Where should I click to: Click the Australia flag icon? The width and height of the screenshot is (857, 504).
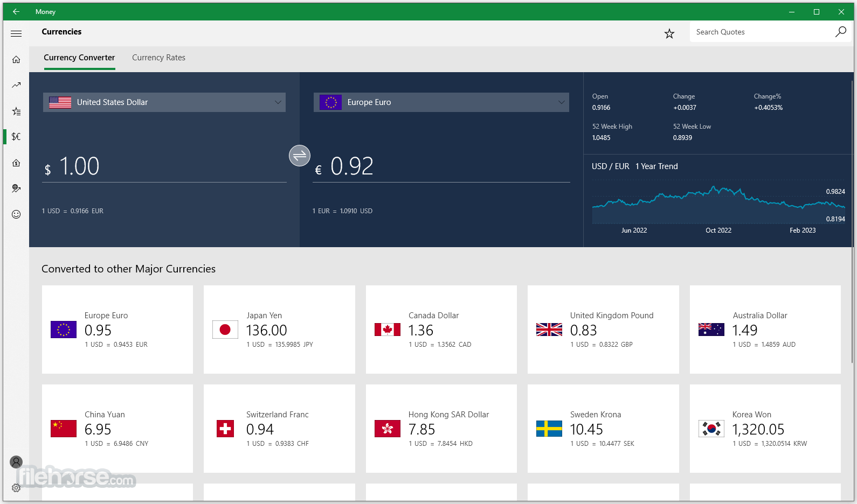[711, 330]
